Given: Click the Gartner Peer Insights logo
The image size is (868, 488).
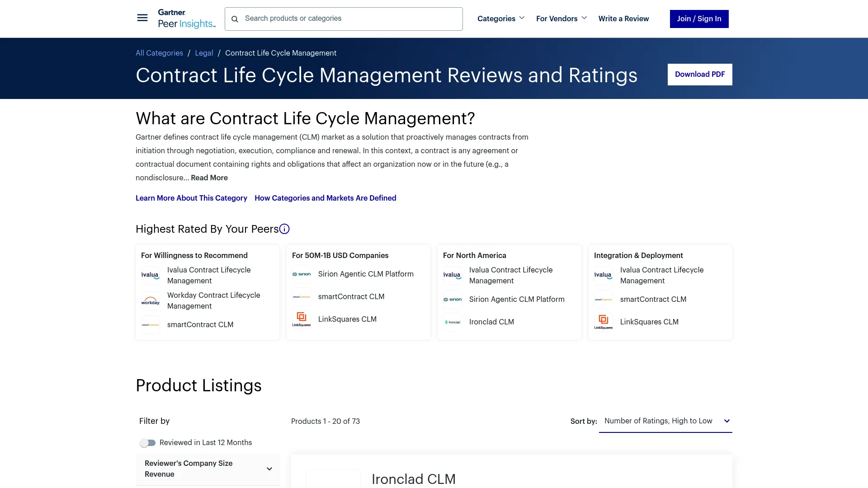Looking at the screenshot, I should point(187,19).
